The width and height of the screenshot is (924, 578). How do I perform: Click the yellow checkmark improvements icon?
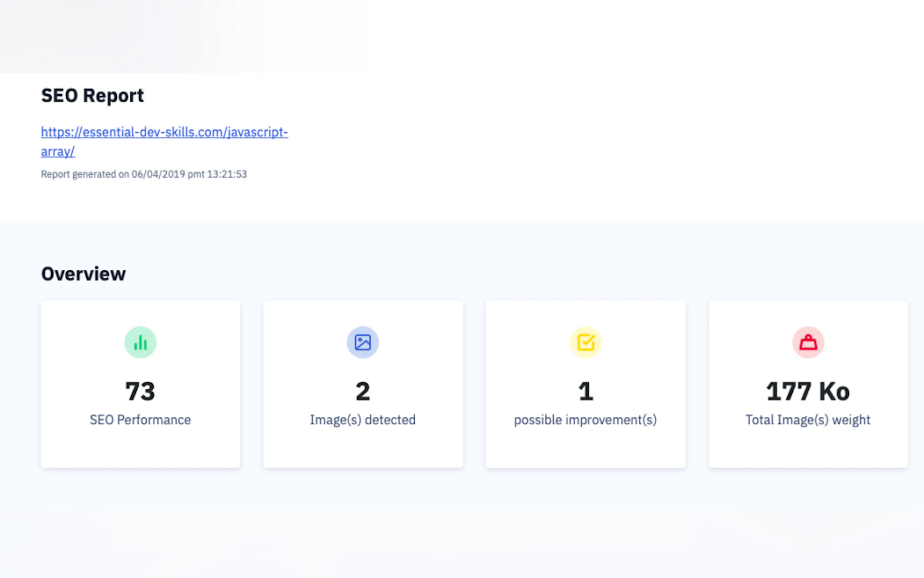tap(586, 342)
